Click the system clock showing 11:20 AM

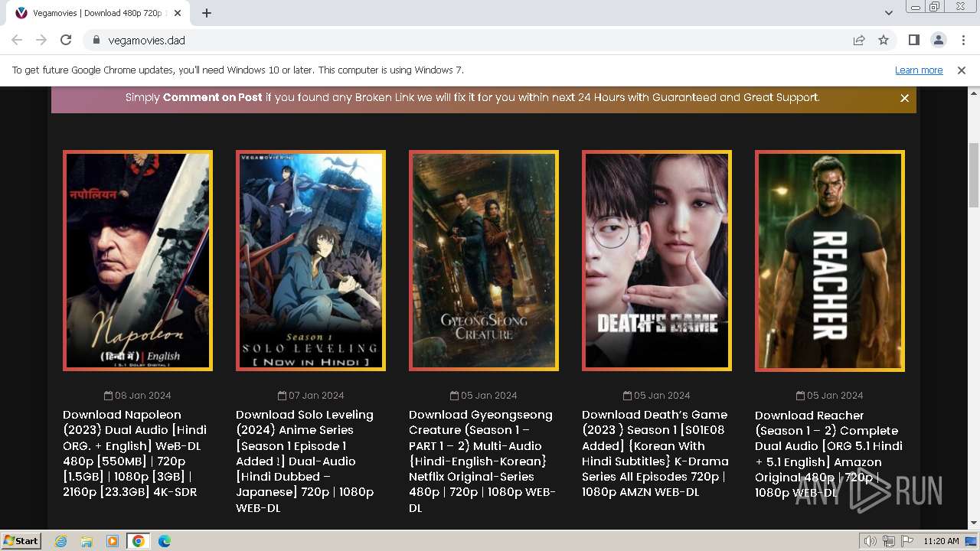coord(941,541)
